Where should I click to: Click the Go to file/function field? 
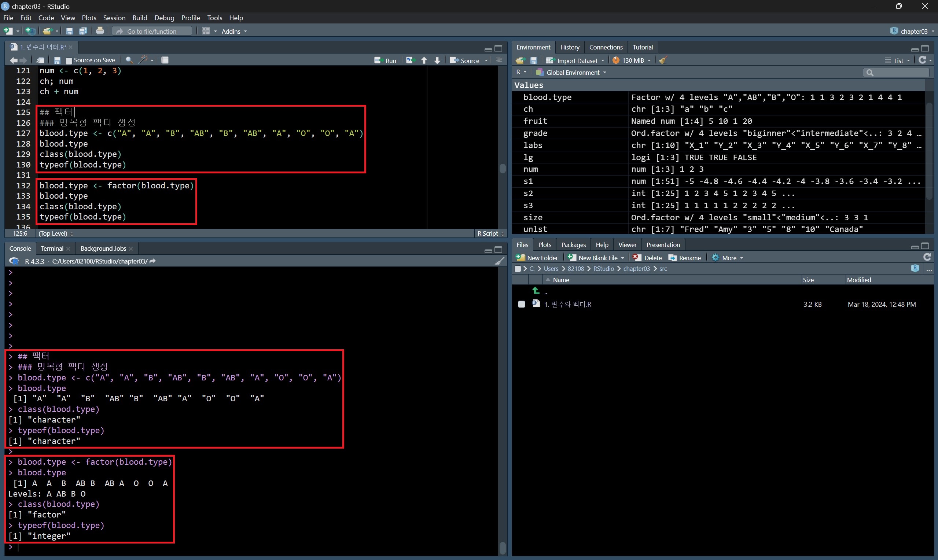point(152,31)
